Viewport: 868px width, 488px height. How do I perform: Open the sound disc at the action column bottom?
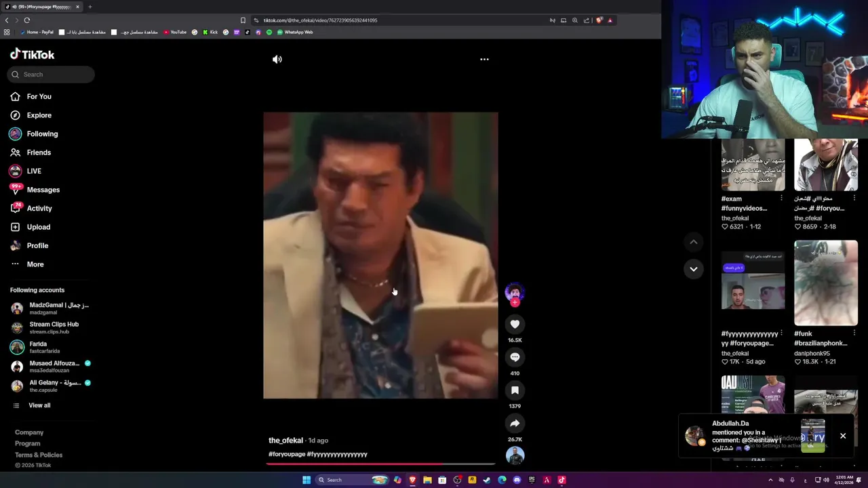[515, 456]
